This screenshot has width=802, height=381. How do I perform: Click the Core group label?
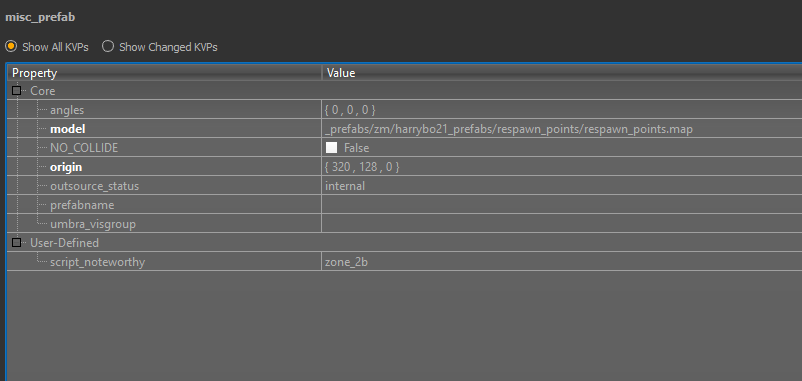(x=42, y=91)
